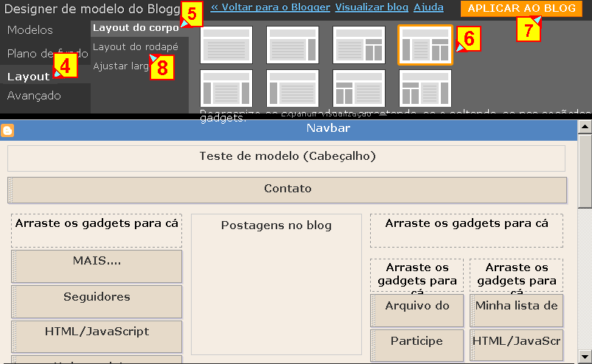This screenshot has width=592, height=364.
Task: Click the Participe gadget
Action: pos(417,346)
